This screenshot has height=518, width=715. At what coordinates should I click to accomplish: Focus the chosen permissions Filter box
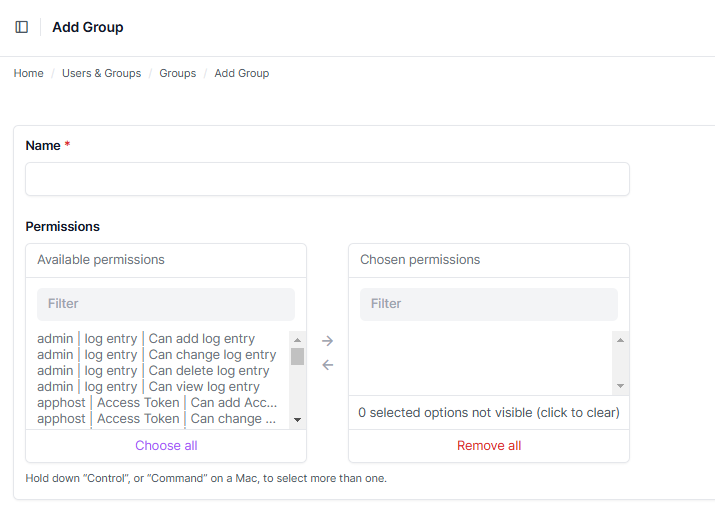point(488,304)
